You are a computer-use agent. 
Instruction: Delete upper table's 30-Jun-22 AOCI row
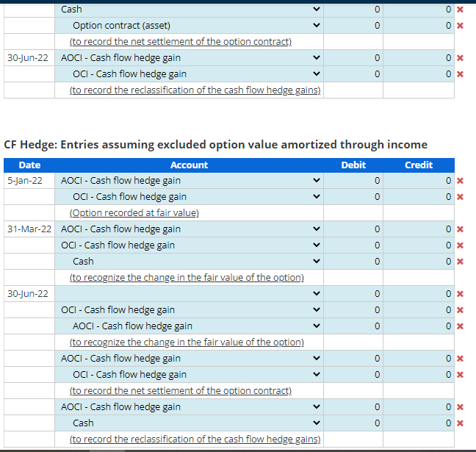[x=460, y=58]
